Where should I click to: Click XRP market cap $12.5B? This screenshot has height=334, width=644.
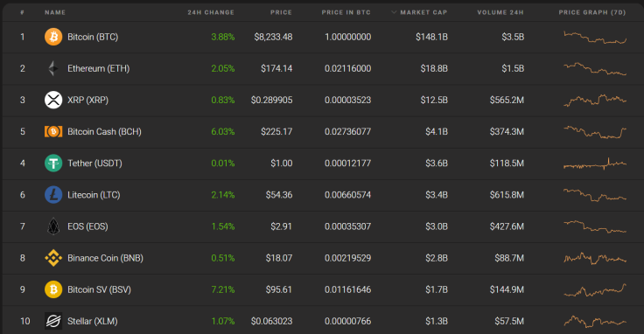click(434, 101)
